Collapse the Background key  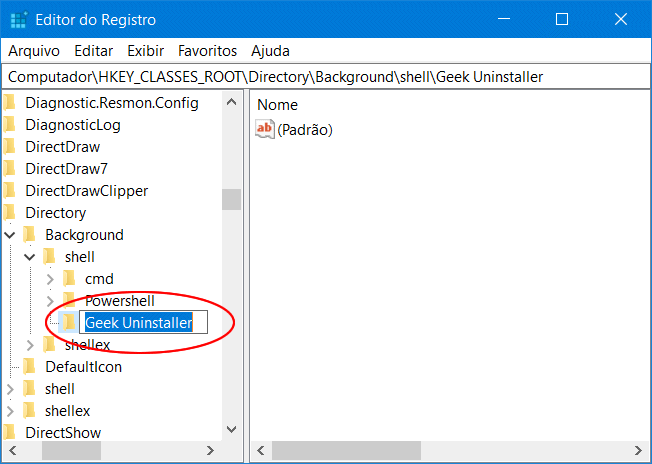[10, 235]
